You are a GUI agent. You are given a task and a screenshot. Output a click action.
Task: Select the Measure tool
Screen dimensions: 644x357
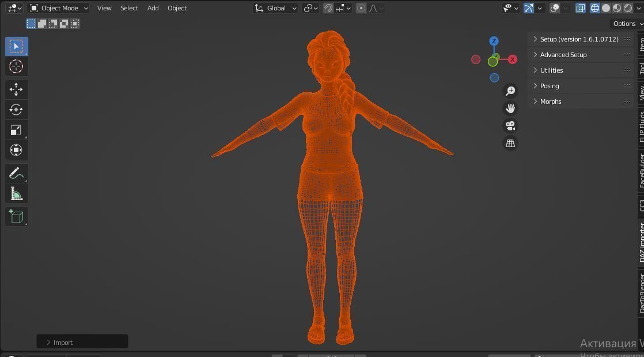tap(17, 193)
